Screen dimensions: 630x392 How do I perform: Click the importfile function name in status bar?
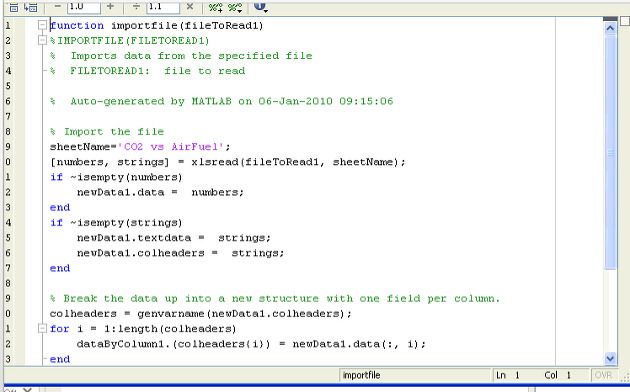(x=361, y=375)
